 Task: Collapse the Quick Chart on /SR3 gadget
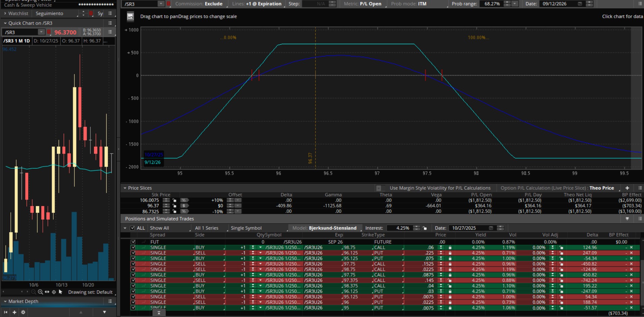5,23
